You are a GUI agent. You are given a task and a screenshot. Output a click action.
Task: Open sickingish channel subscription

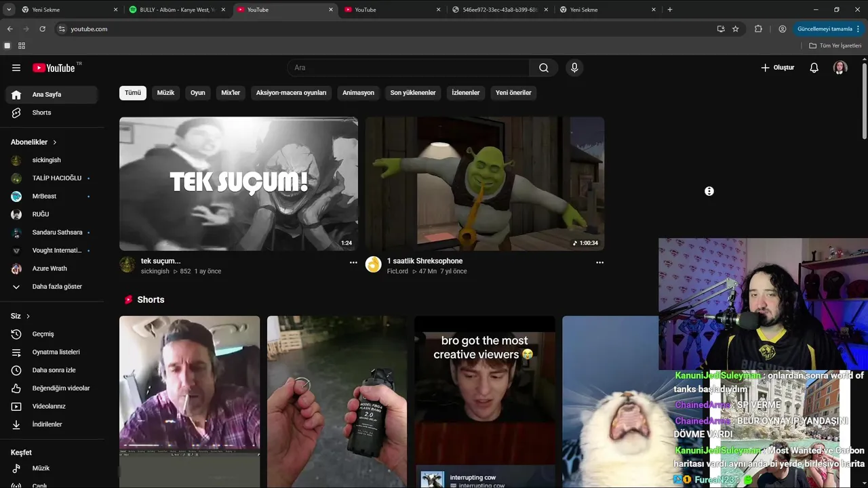[x=52, y=160]
